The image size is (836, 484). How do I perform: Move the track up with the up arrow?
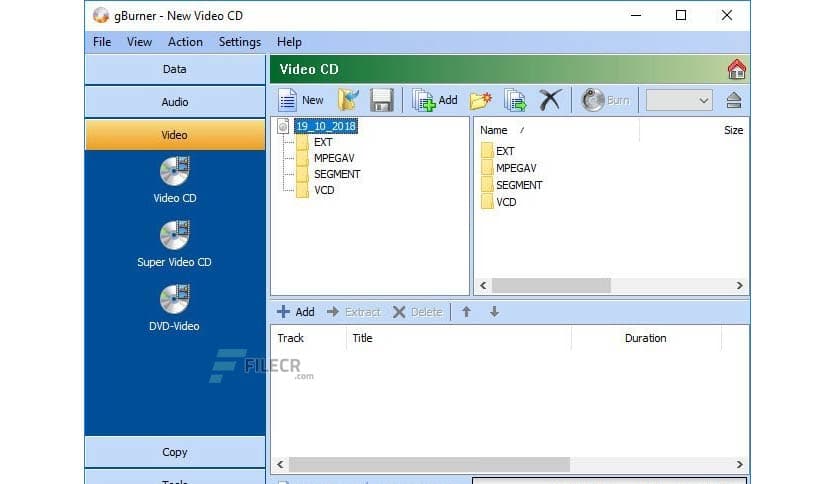[467, 312]
